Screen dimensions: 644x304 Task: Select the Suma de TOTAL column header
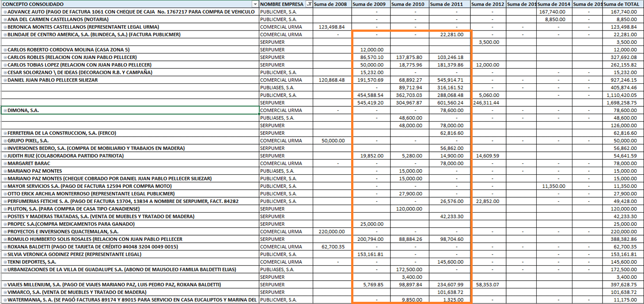[621, 4]
